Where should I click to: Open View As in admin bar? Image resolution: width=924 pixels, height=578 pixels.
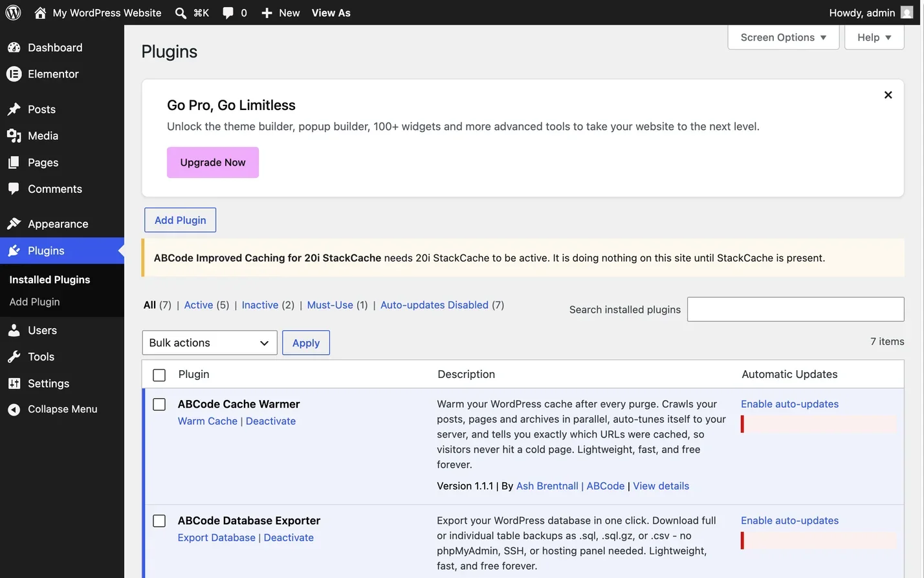pos(331,13)
